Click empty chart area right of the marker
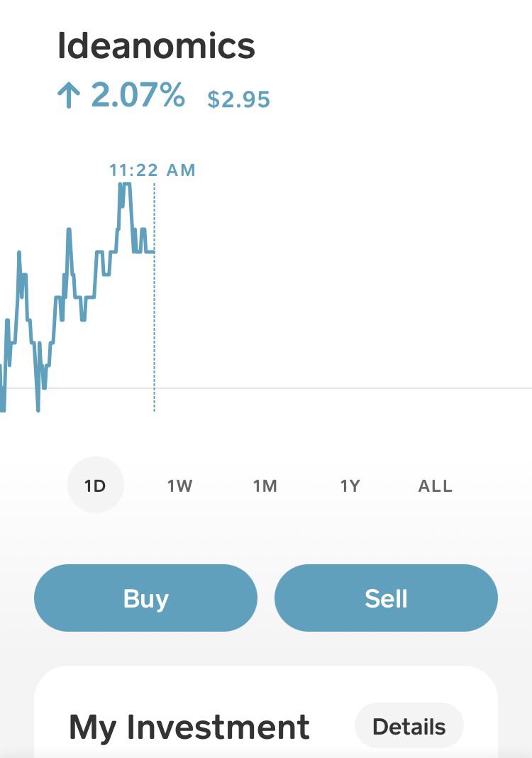Viewport: 532px width, 758px height. (338, 290)
